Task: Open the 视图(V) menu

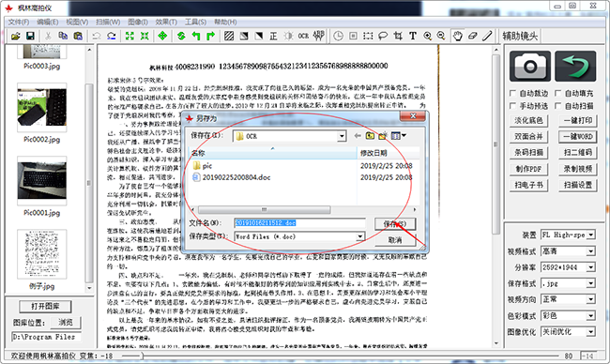Action: coord(77,23)
